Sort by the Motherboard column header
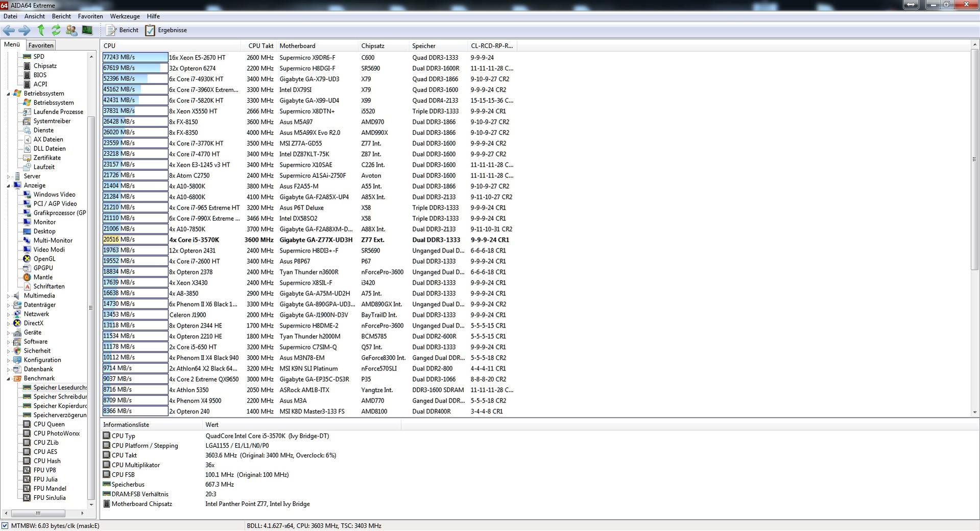 point(317,46)
